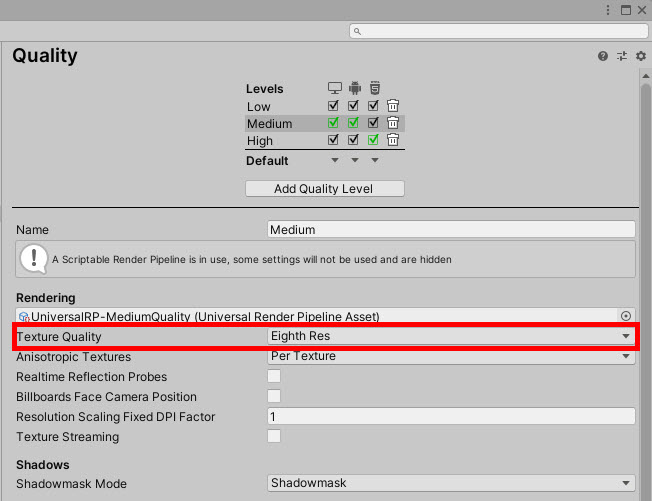The width and height of the screenshot is (652, 501).
Task: Select the Low quality level row
Action: 325,106
